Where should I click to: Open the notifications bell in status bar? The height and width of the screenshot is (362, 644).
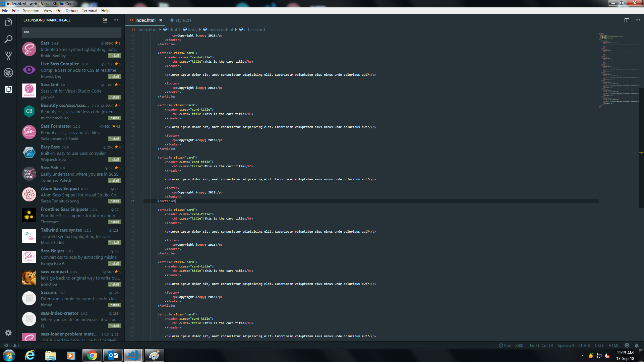tap(636, 345)
